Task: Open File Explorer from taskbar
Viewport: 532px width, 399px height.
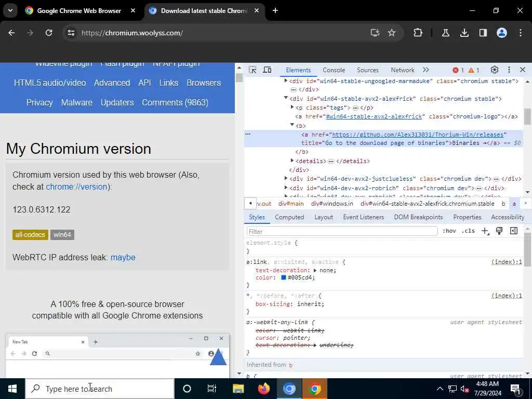Action: [238, 389]
